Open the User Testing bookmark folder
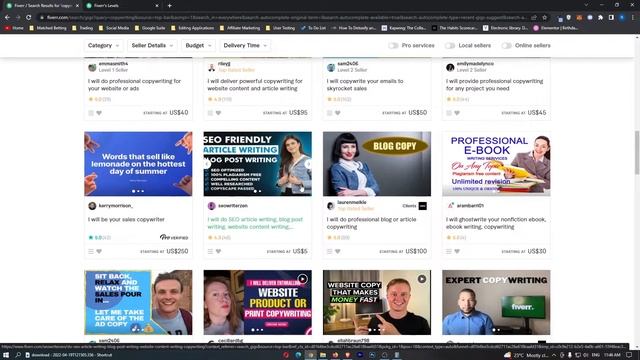The width and height of the screenshot is (640, 360). [280, 28]
